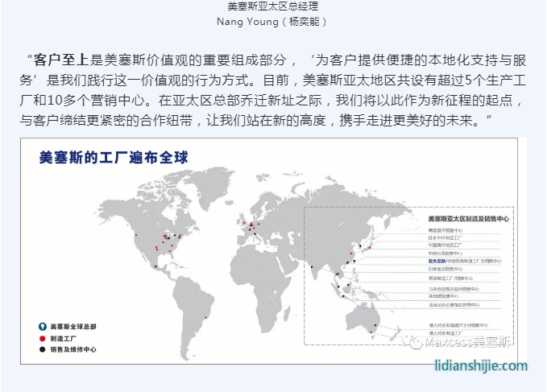Click the blue 亚太总部 label
547x392 pixels.
click(x=437, y=261)
